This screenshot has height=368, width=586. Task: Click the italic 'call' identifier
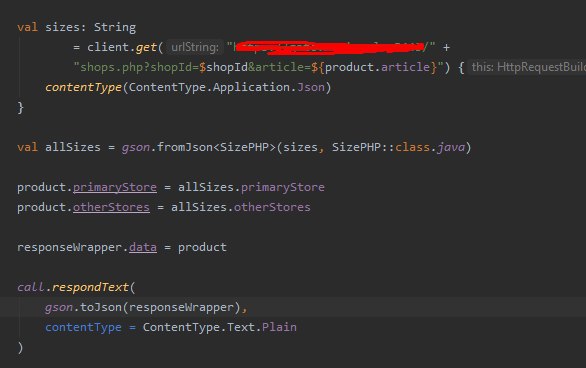pyautogui.click(x=31, y=287)
